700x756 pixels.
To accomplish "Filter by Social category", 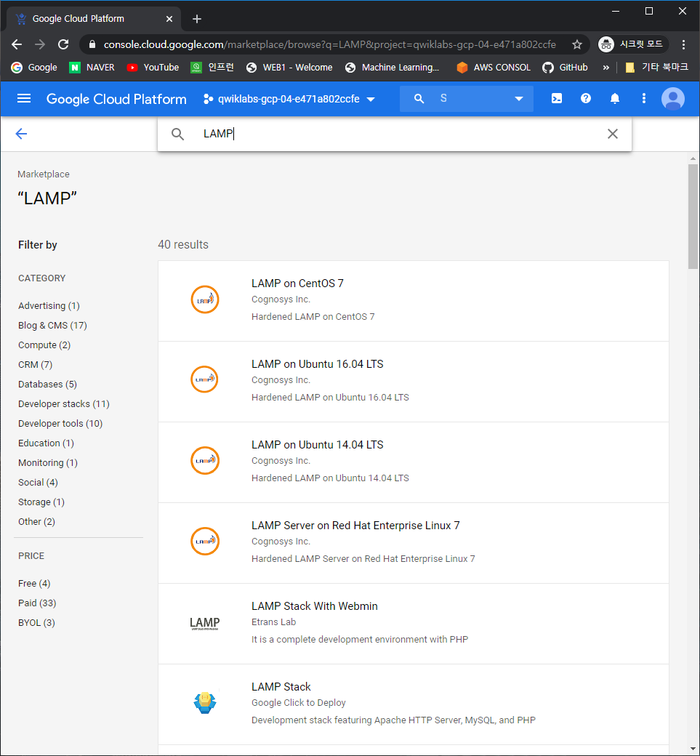I will click(x=38, y=483).
